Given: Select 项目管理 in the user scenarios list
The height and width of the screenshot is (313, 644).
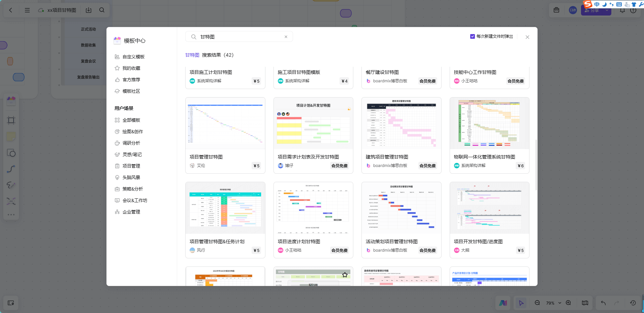Looking at the screenshot, I should pyautogui.click(x=131, y=166).
